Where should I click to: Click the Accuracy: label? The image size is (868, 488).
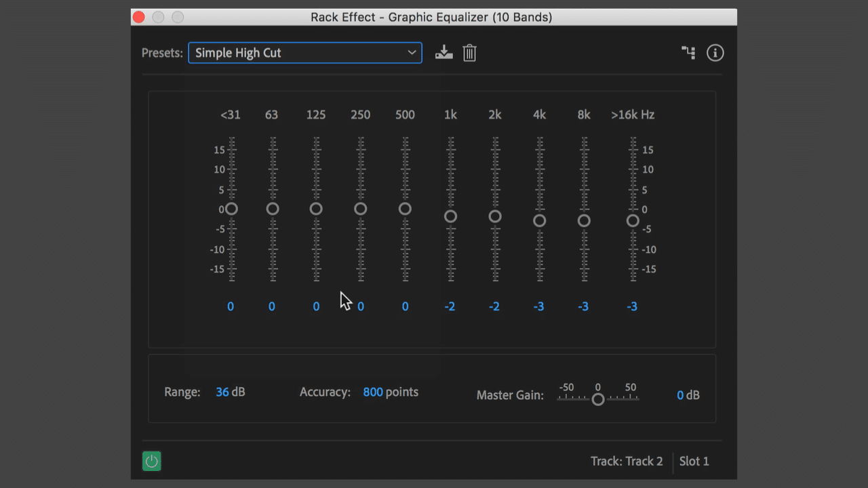(325, 392)
